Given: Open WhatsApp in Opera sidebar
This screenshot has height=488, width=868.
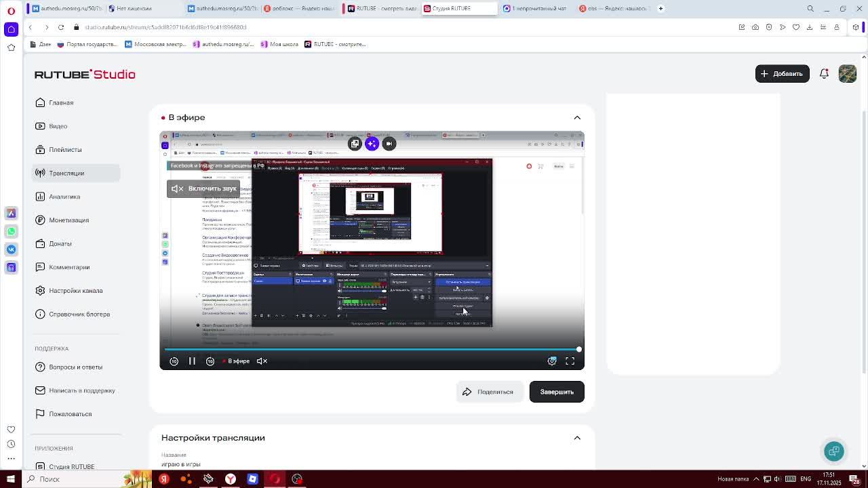Looking at the screenshot, I should point(11,231).
